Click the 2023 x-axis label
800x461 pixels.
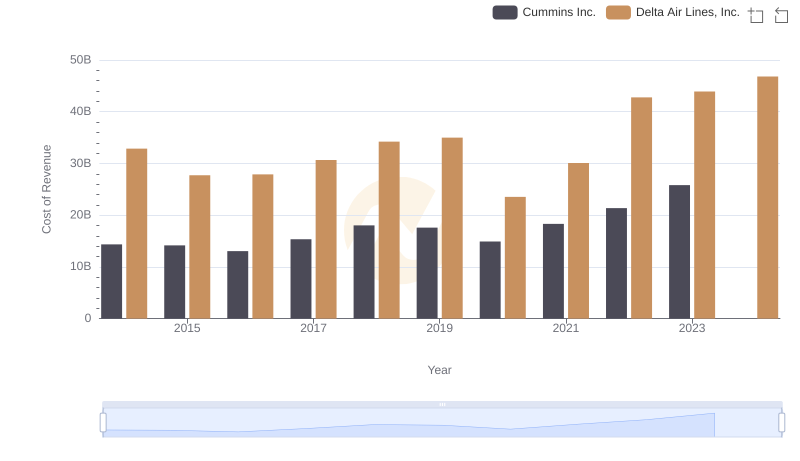click(x=692, y=328)
